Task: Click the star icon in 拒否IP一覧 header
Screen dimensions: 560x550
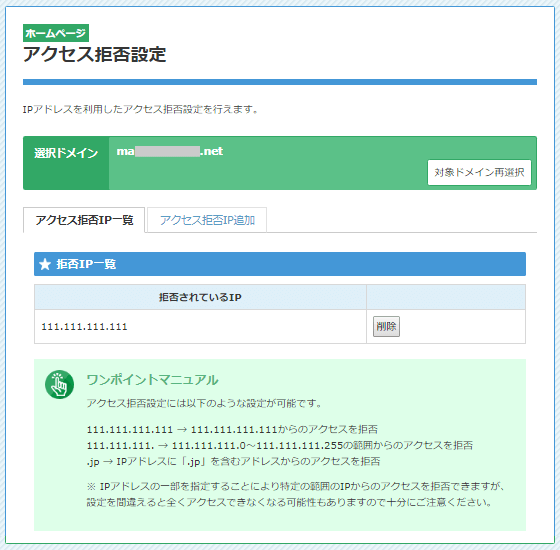Action: pyautogui.click(x=45, y=264)
